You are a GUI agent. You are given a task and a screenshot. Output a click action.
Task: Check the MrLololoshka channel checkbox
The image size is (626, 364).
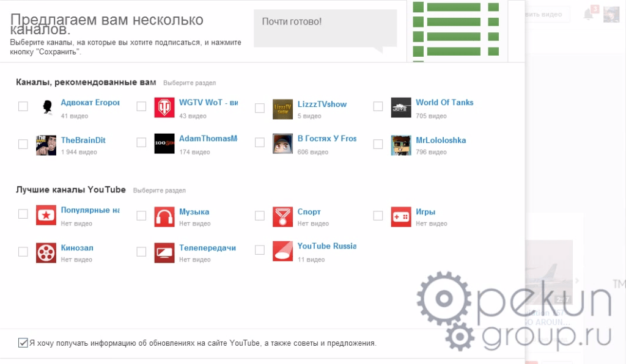378,144
